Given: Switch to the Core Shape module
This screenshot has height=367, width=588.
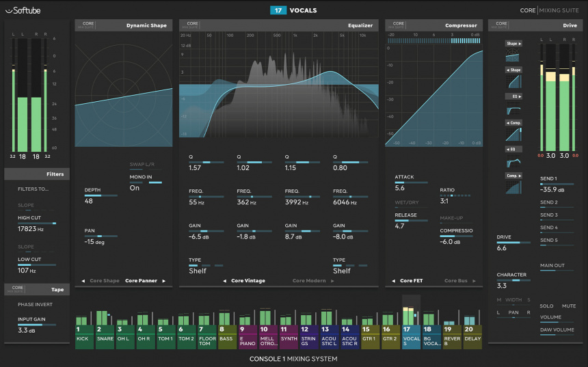Looking at the screenshot, I should tap(105, 281).
